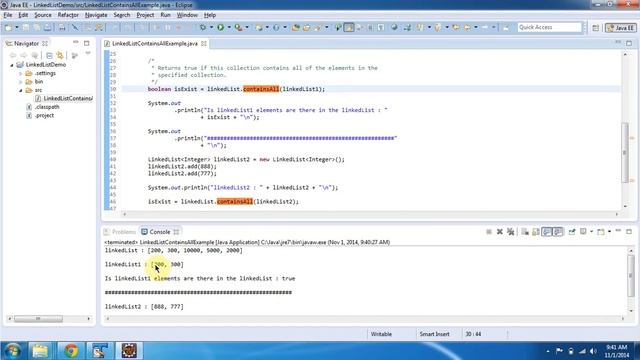Toggle Scroll Lock in Console toolbar

pyautogui.click(x=536, y=232)
